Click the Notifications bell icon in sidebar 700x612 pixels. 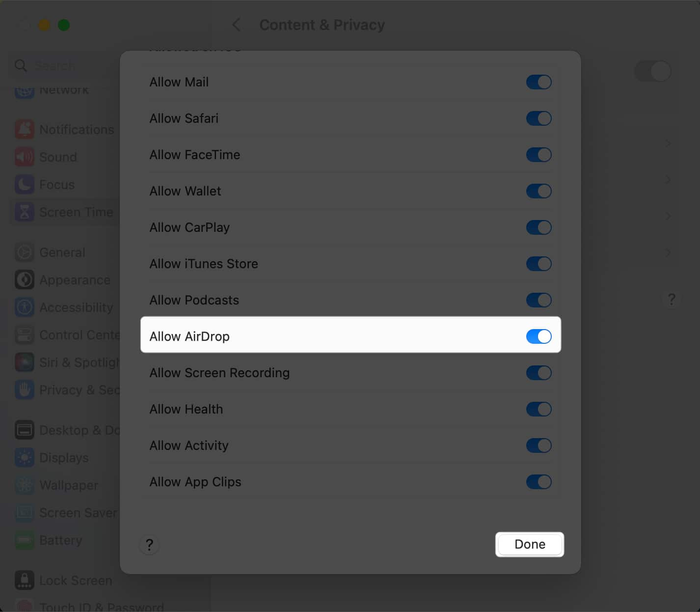click(x=25, y=129)
